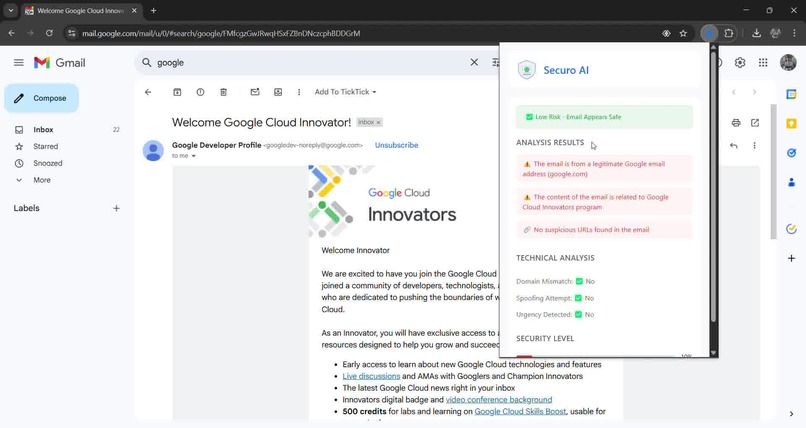Open Live discussions link
This screenshot has height=428, width=806.
click(x=371, y=376)
